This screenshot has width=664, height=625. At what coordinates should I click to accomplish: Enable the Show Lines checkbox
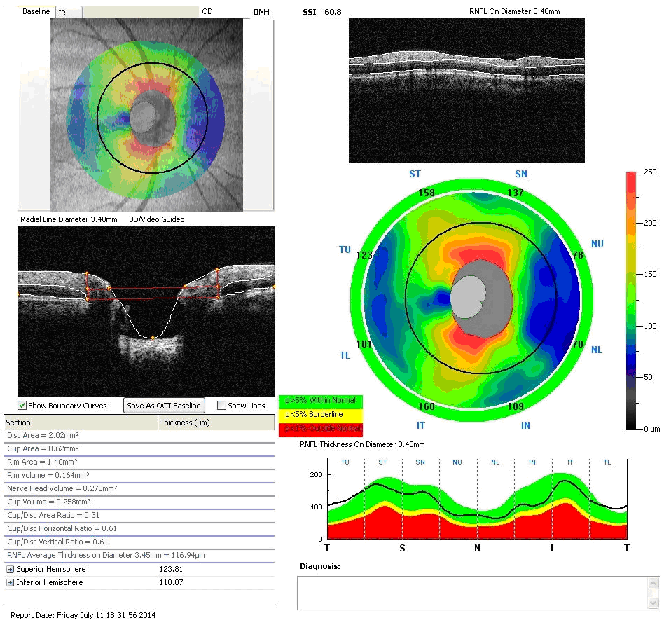(x=222, y=405)
